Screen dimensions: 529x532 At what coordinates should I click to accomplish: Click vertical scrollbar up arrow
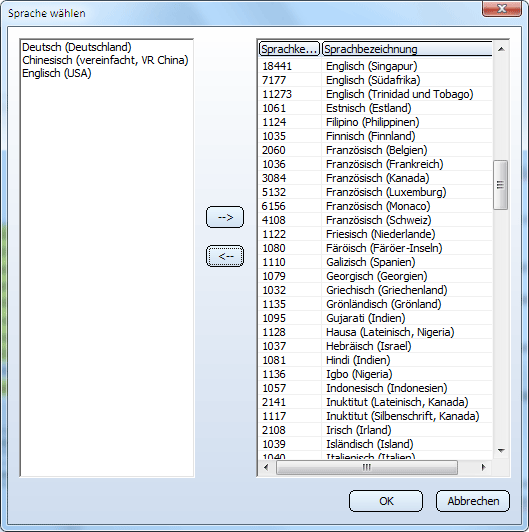pyautogui.click(x=501, y=49)
